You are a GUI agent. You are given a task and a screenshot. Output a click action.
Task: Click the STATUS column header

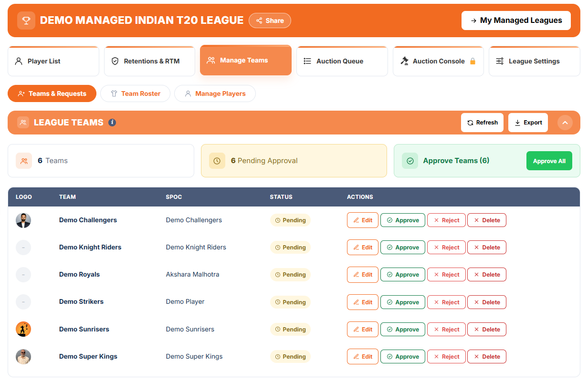click(281, 197)
